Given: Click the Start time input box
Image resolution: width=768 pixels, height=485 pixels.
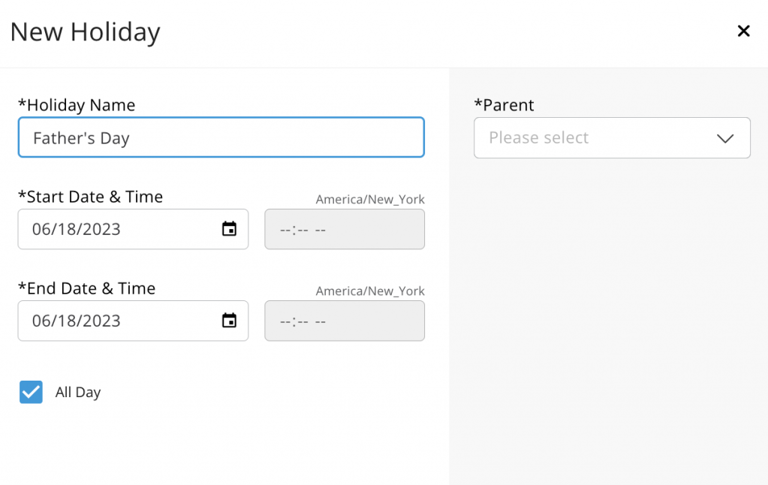Looking at the screenshot, I should [x=344, y=229].
